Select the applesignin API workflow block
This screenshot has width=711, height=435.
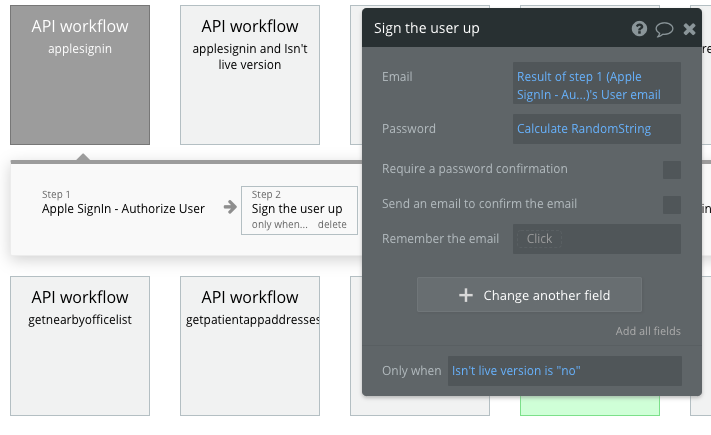80,75
